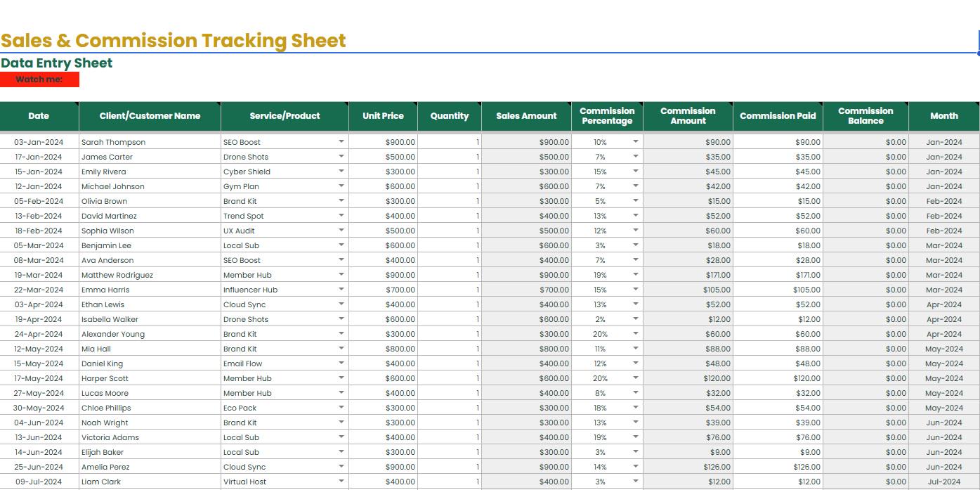Expand Eco Pack service dropdown arrow
The height and width of the screenshot is (490, 980).
pyautogui.click(x=341, y=408)
